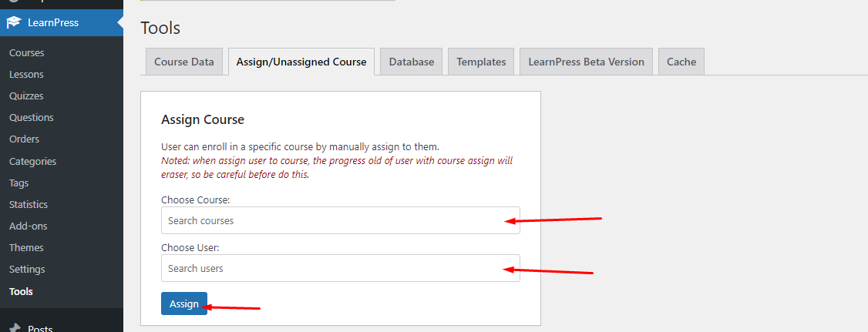868x332 pixels.
Task: Open Themes in the LearnPress menu
Action: tap(26, 247)
